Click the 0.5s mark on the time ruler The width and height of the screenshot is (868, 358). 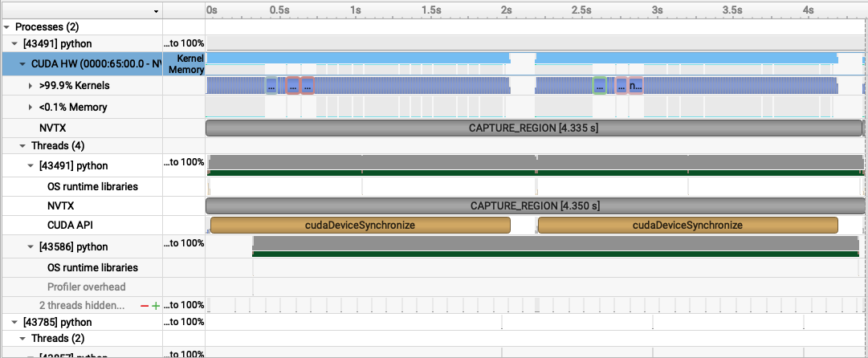[x=279, y=10]
